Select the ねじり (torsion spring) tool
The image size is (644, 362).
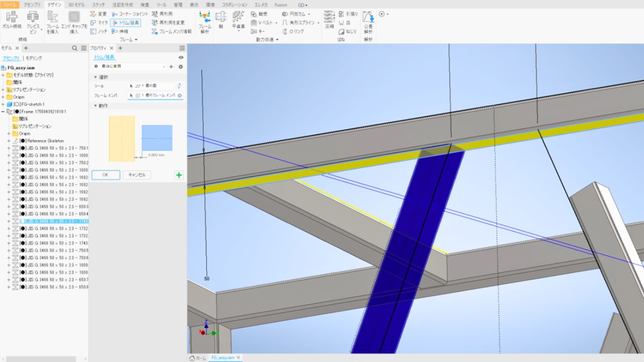tap(348, 31)
